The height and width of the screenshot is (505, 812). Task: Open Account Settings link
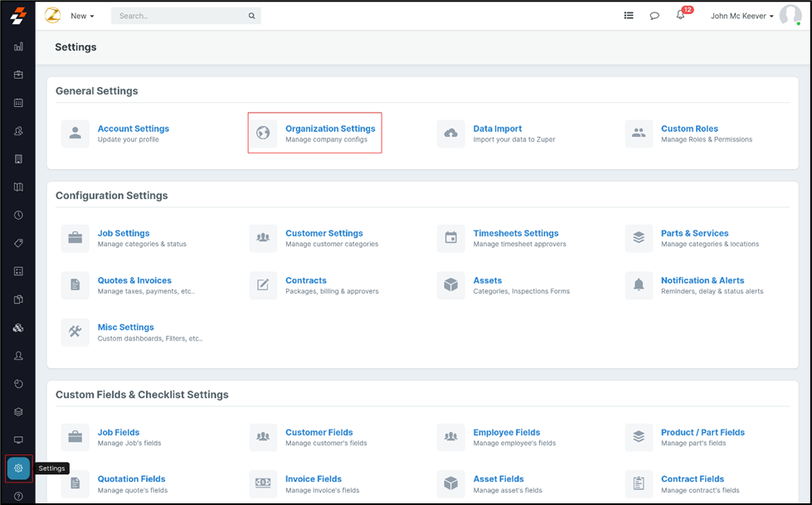coord(133,129)
